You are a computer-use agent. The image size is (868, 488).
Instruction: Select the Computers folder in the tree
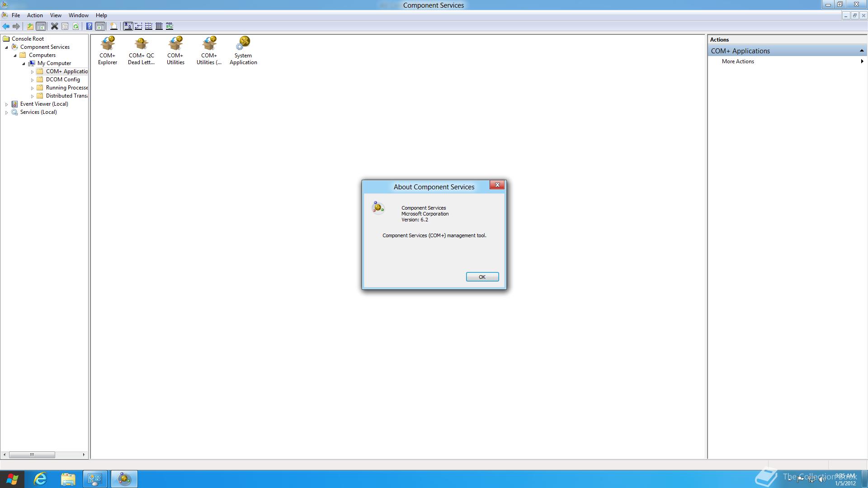(x=42, y=55)
